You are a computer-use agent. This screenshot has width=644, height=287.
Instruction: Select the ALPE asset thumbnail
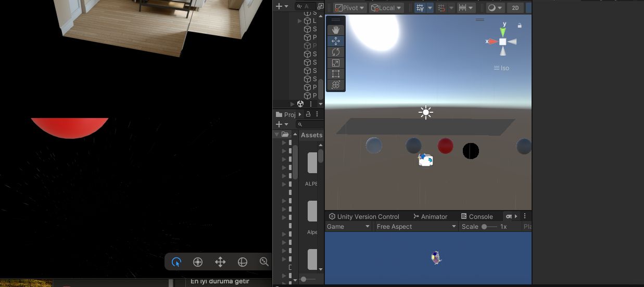pyautogui.click(x=312, y=163)
